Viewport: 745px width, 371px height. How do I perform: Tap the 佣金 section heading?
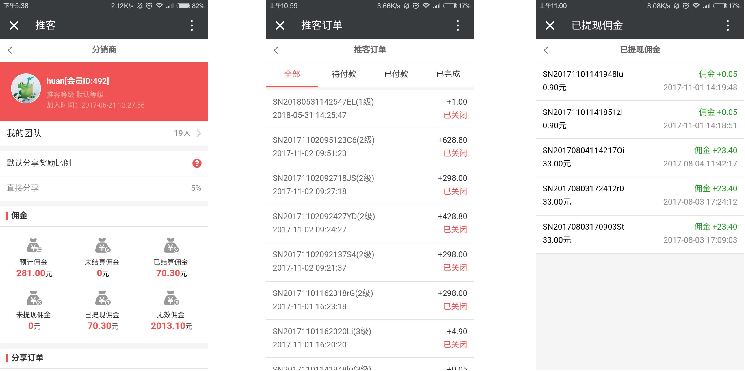(x=19, y=216)
